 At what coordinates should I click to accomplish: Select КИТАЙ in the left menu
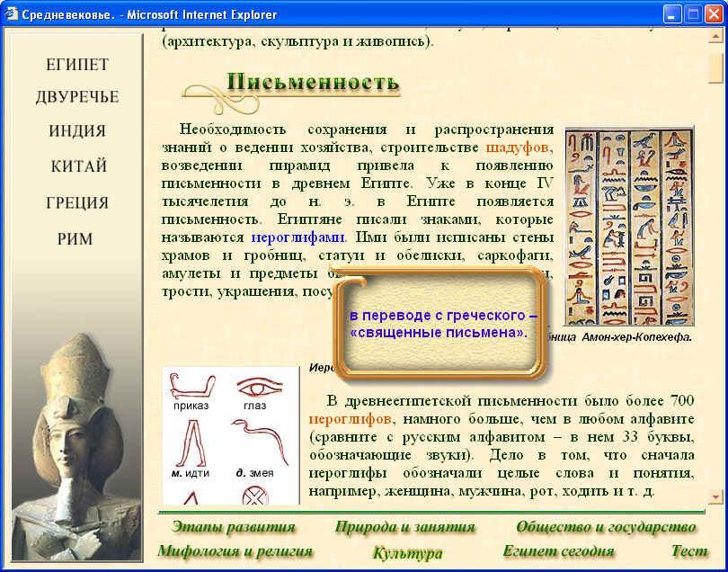[x=79, y=165]
